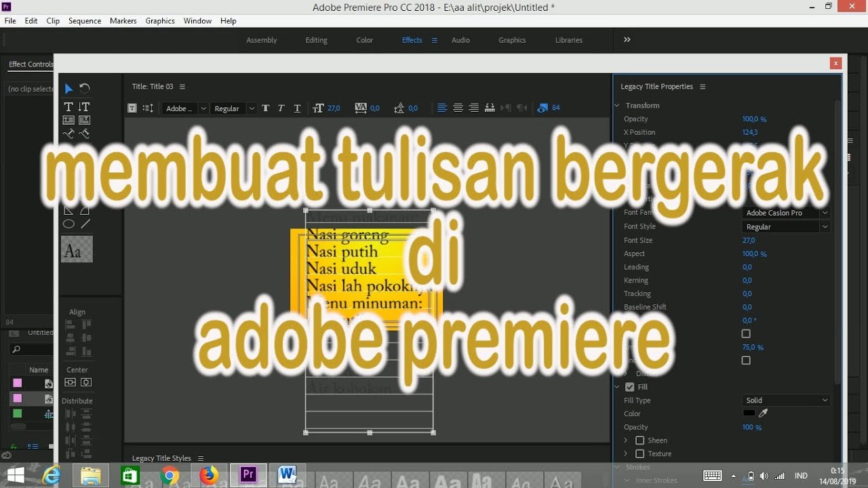This screenshot has width=868, height=488.
Task: Expand the Texture options
Action: [626, 454]
